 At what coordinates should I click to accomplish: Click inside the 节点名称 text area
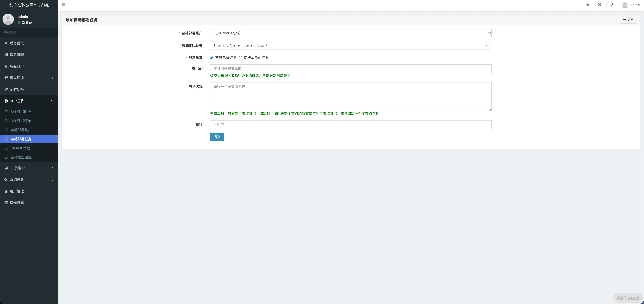coord(351,97)
